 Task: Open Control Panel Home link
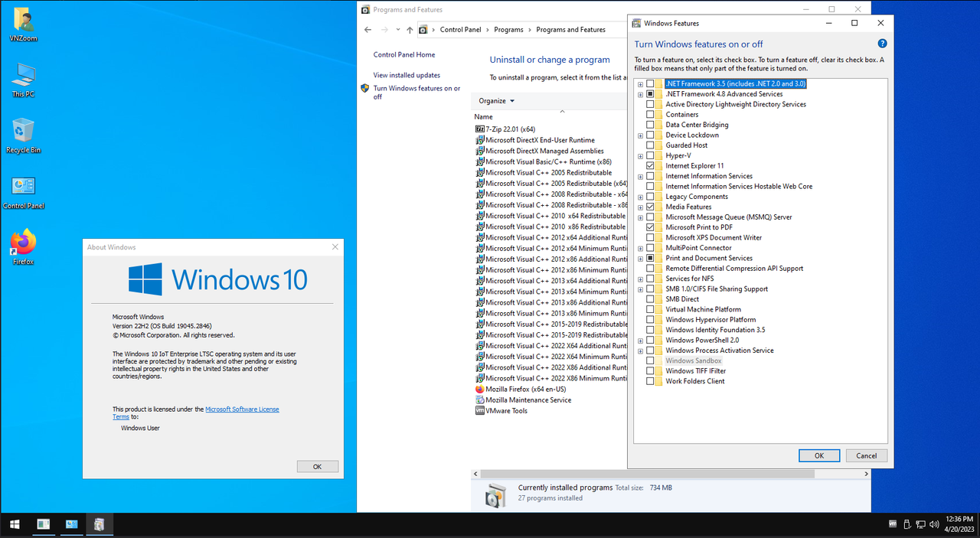tap(403, 55)
